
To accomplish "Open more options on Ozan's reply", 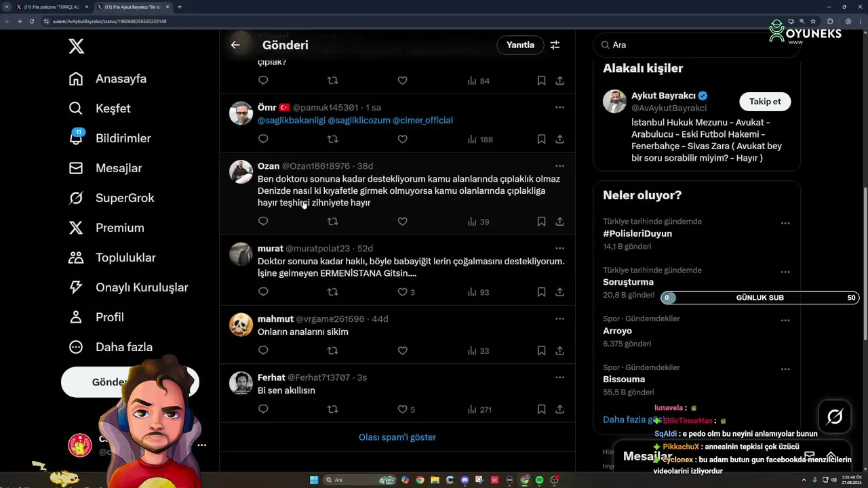I will tap(559, 165).
